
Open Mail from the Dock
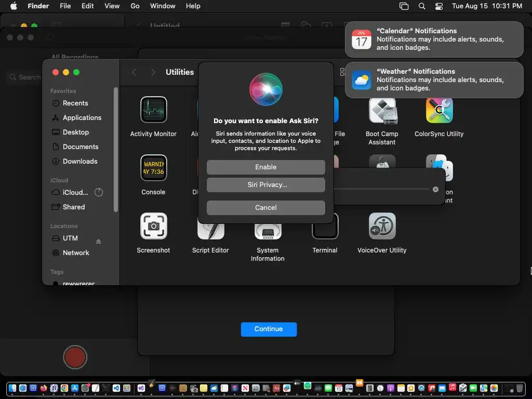442,388
